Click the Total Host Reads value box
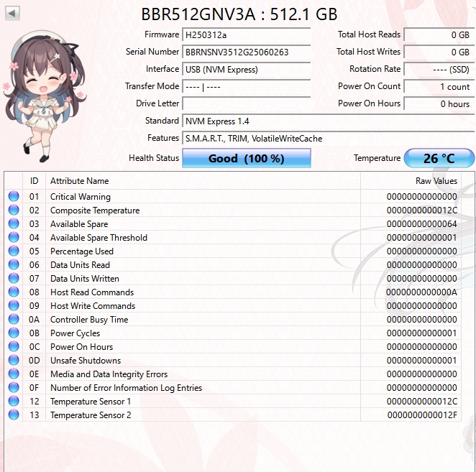The width and height of the screenshot is (476, 472). tap(439, 35)
